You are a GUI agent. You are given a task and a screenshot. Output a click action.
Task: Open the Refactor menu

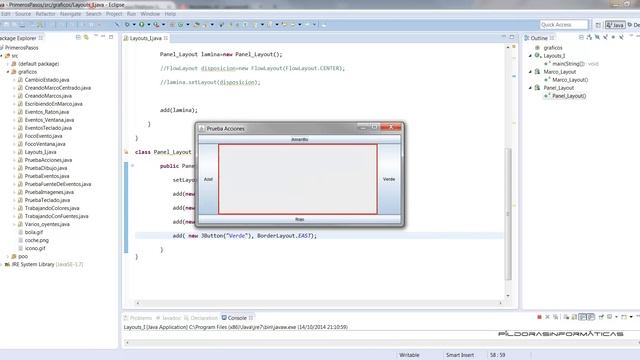click(45, 14)
